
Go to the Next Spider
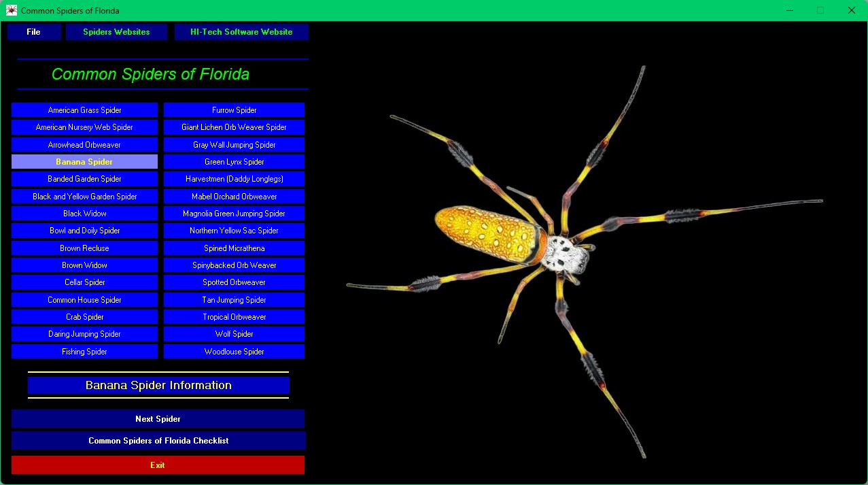[x=158, y=419]
